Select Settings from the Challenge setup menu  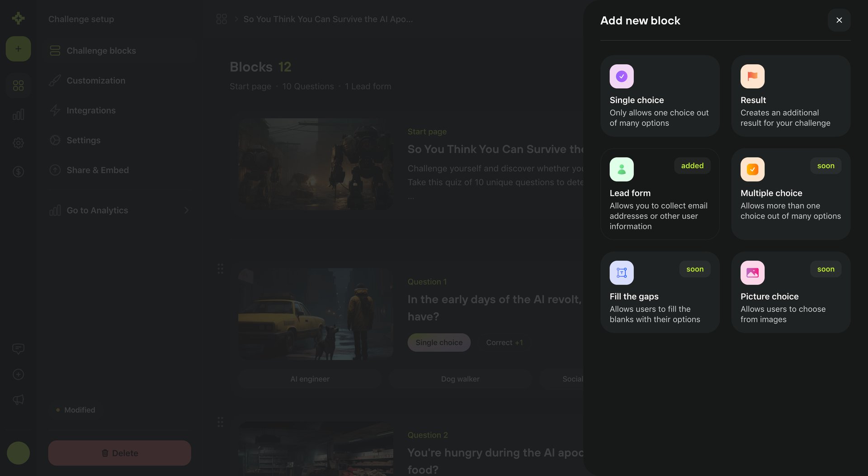point(83,140)
